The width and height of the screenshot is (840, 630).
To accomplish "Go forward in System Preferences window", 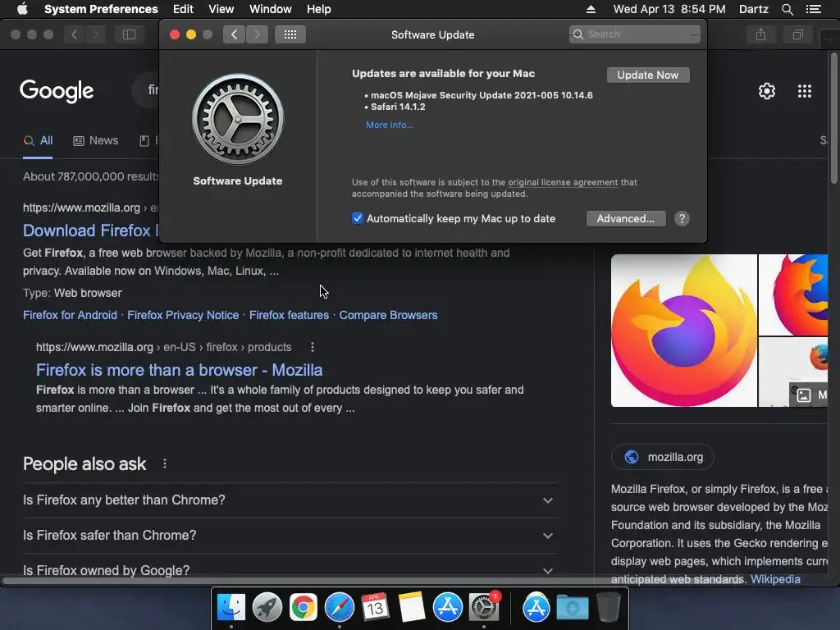I will tap(257, 34).
